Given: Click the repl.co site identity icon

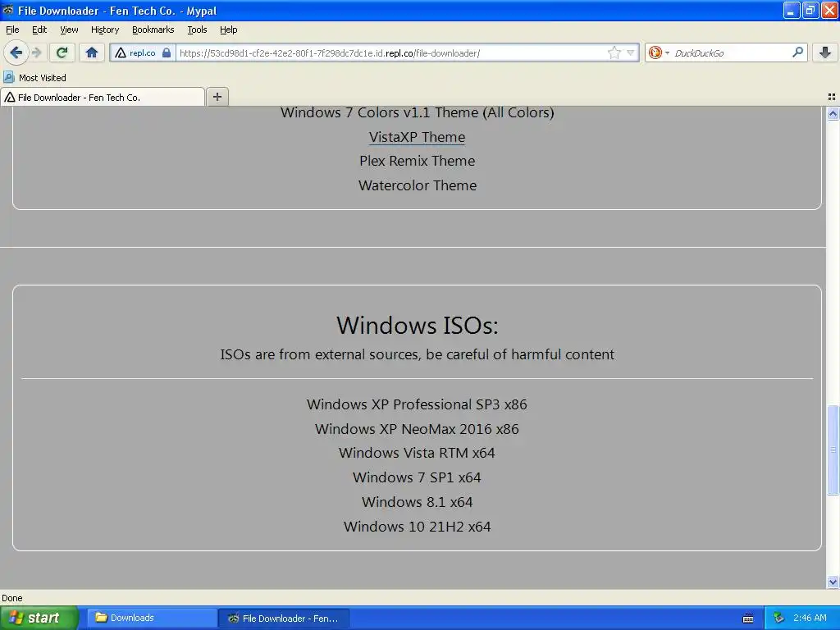Looking at the screenshot, I should [121, 53].
